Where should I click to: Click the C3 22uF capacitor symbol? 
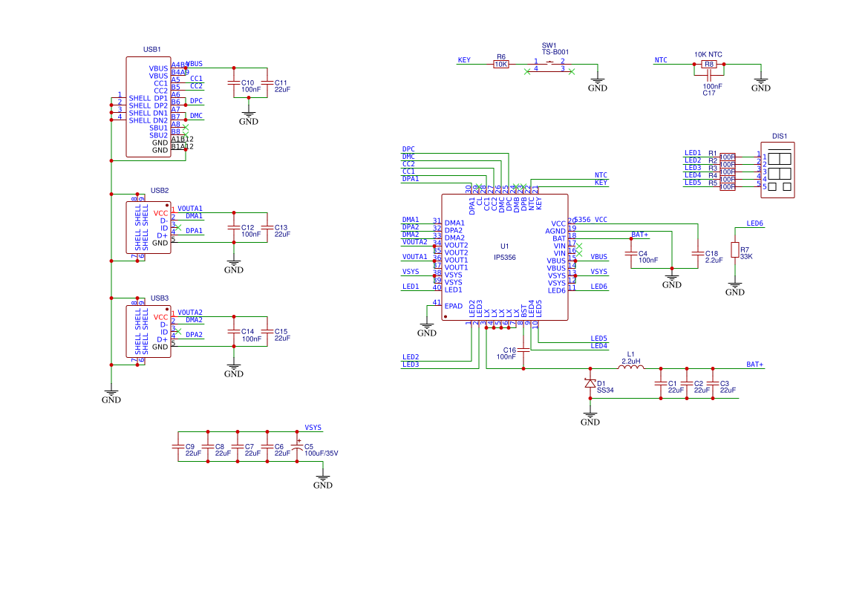[x=713, y=383]
